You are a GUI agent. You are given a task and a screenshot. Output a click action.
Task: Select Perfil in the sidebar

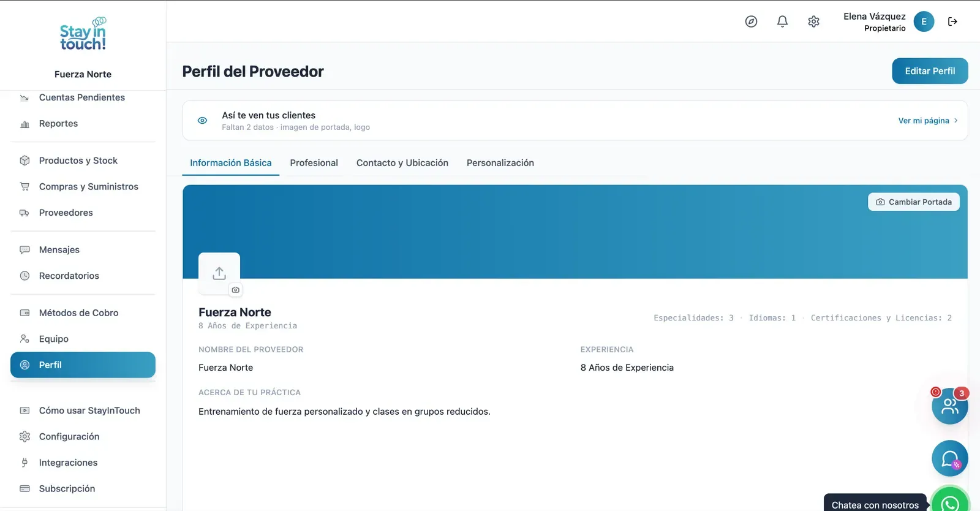[83, 365]
